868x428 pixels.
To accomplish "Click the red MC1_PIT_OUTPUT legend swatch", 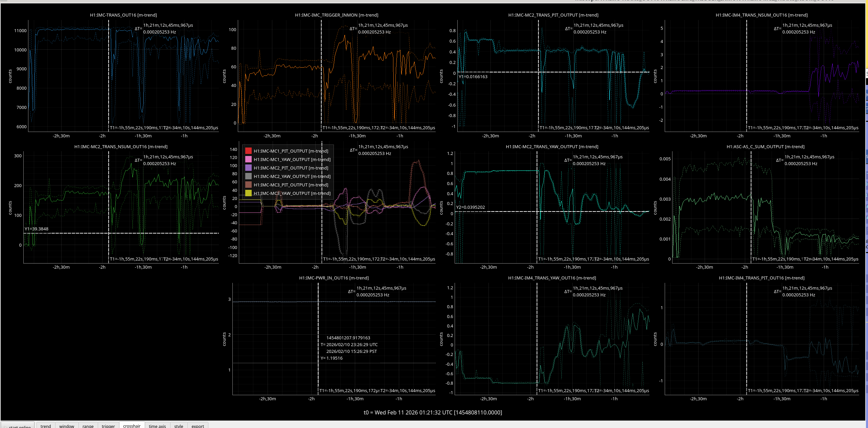I will tap(248, 151).
